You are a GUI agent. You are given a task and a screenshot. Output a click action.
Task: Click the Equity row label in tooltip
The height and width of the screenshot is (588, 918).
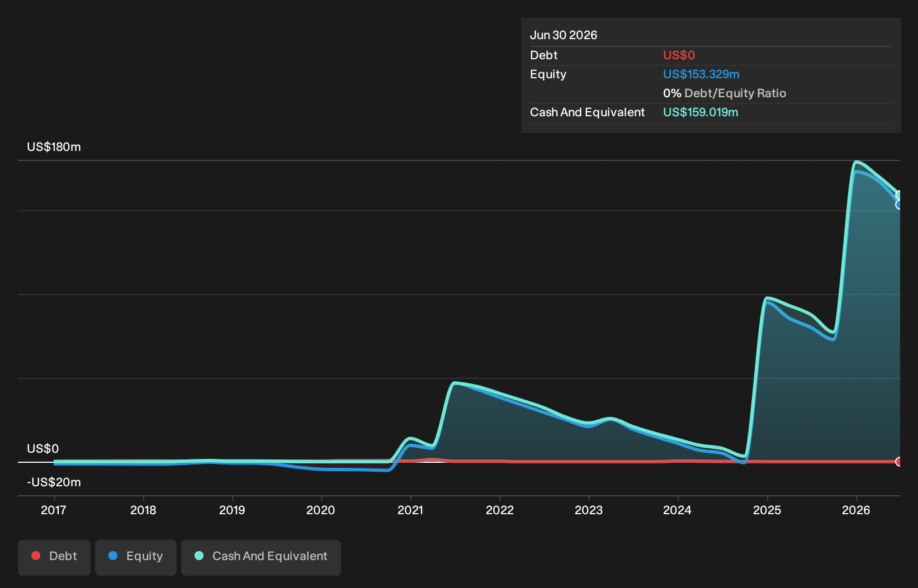click(548, 74)
